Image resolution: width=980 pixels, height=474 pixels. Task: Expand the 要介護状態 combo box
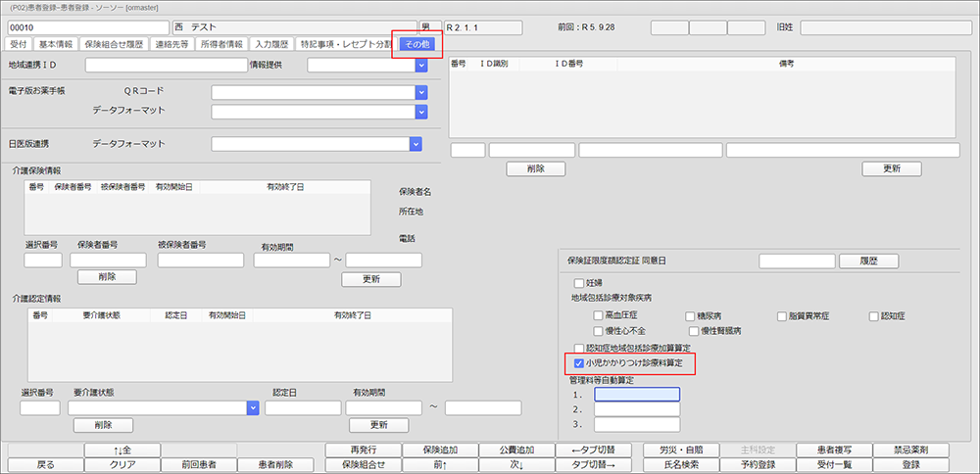click(252, 407)
